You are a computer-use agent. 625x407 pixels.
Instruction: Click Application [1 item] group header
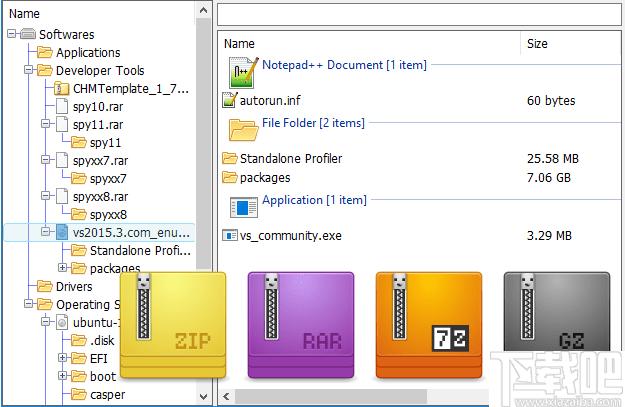[314, 200]
